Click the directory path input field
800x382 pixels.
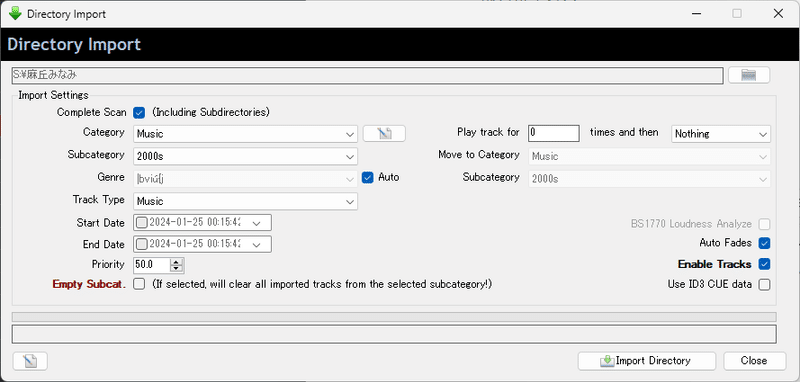(367, 75)
